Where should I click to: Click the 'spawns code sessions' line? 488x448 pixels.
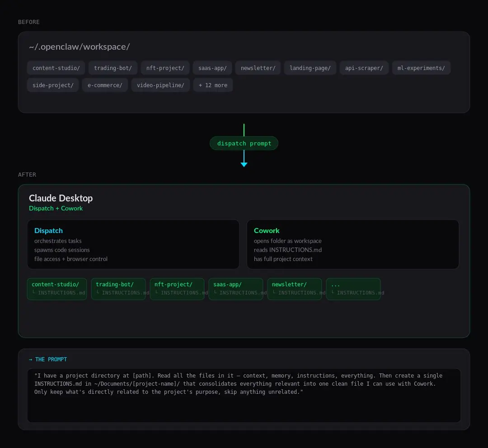(62, 250)
